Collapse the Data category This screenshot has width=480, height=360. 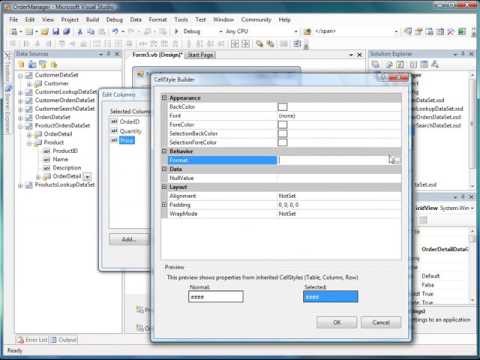[x=164, y=169]
